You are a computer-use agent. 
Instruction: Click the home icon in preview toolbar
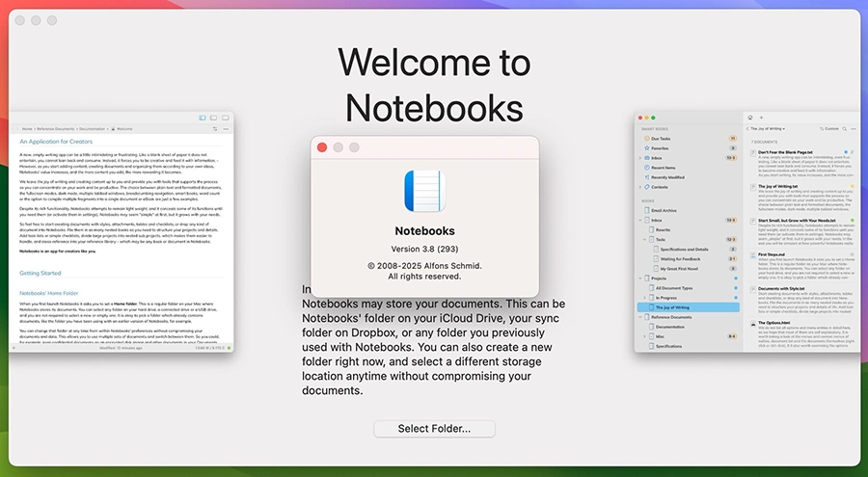[749, 118]
